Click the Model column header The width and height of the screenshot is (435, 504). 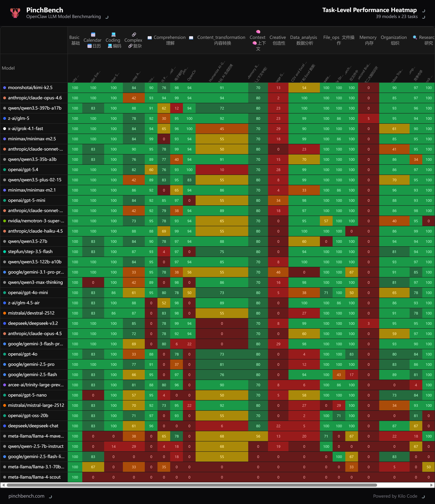[x=8, y=68]
